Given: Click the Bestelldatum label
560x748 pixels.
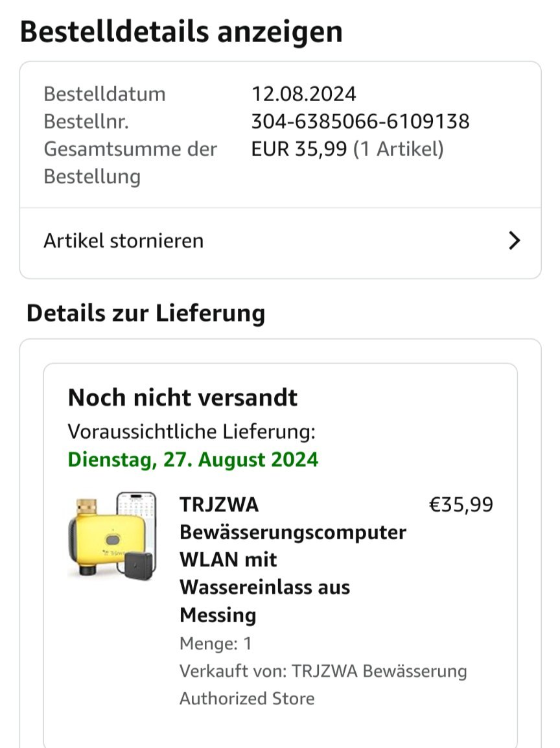Looking at the screenshot, I should (x=104, y=94).
